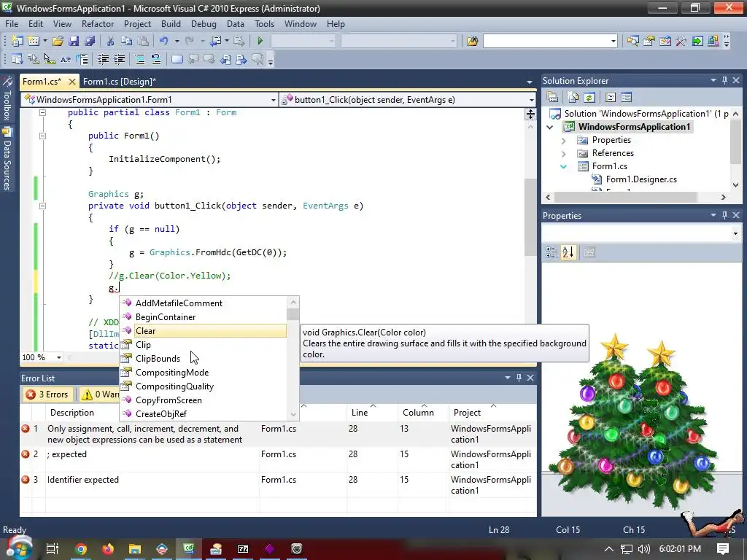
Task: Open the 100 % zoom dropdown
Action: pos(59,357)
